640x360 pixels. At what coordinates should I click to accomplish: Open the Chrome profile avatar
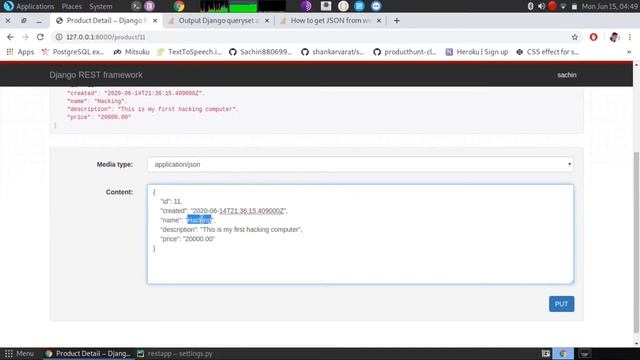(x=614, y=37)
